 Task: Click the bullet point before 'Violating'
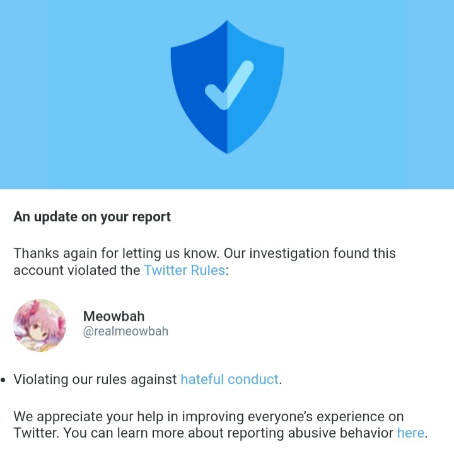point(3,380)
